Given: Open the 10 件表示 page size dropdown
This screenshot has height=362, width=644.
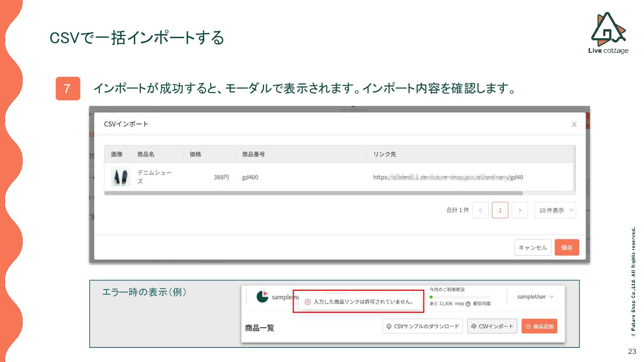Looking at the screenshot, I should coord(555,210).
